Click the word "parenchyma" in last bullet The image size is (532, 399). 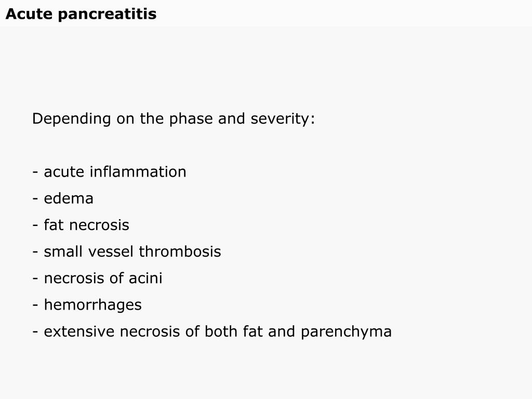point(346,332)
